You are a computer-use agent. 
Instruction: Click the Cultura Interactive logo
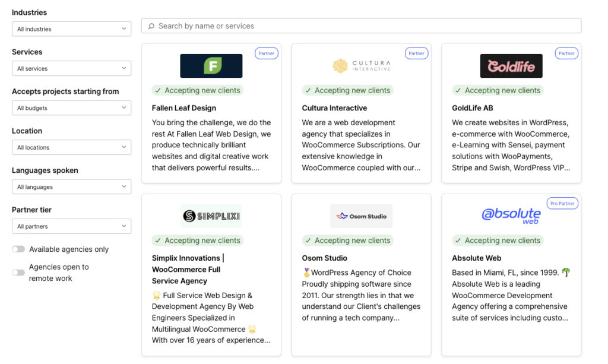pos(361,66)
